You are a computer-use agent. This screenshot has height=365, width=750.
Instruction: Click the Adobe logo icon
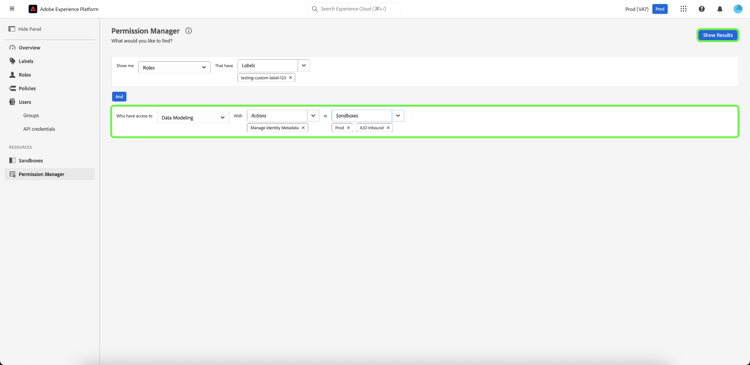(x=33, y=9)
